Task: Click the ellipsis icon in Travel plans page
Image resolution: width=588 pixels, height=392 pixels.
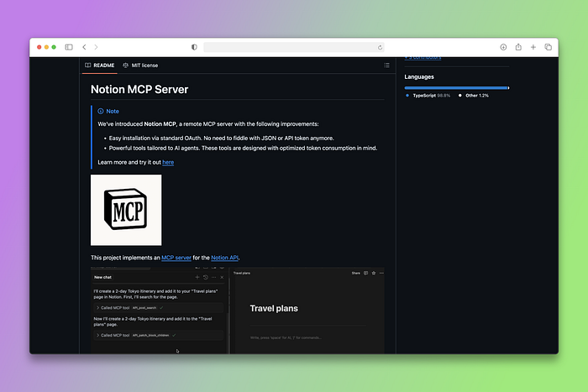Action: 381,273
